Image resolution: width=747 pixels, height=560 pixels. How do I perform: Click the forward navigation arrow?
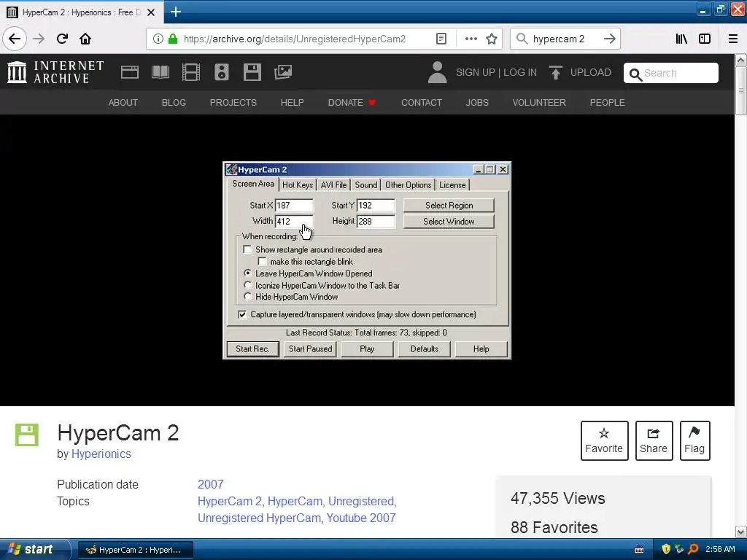39,39
